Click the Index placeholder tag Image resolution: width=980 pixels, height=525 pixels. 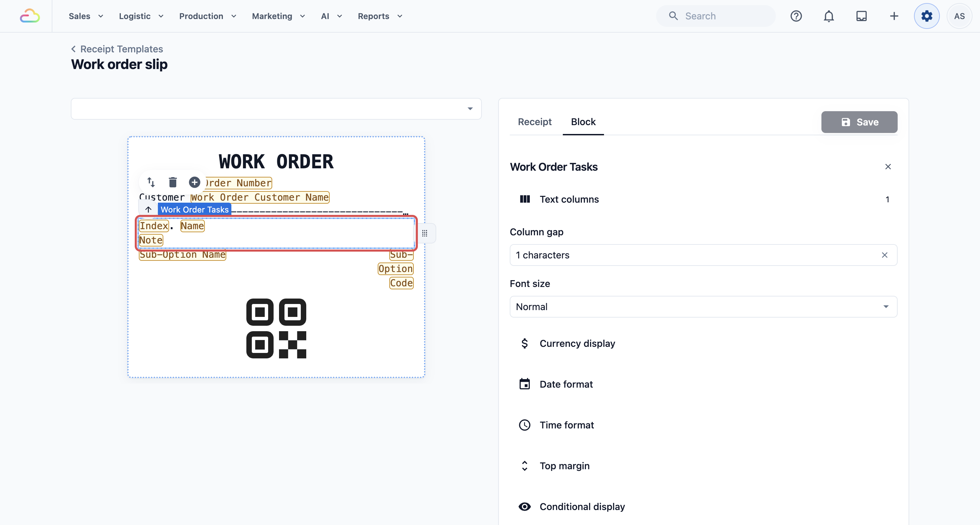click(x=154, y=226)
